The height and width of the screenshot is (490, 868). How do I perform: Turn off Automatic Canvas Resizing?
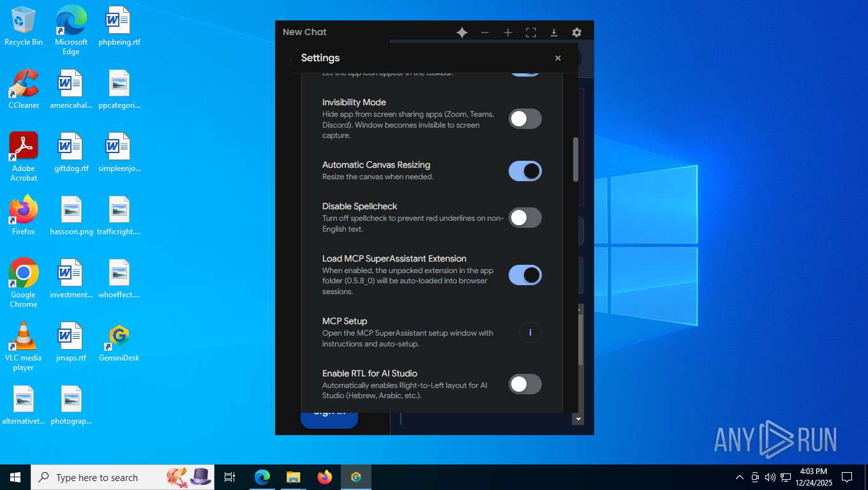525,171
